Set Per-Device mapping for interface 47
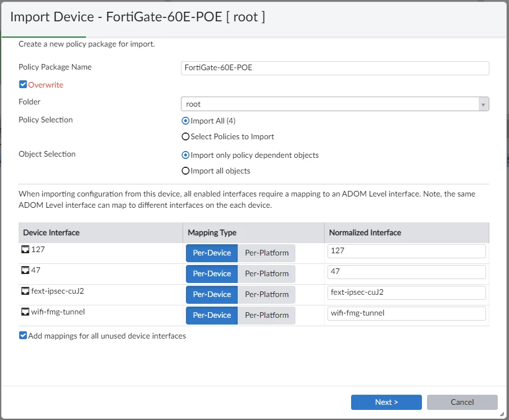The height and width of the screenshot is (420, 509). (x=212, y=273)
